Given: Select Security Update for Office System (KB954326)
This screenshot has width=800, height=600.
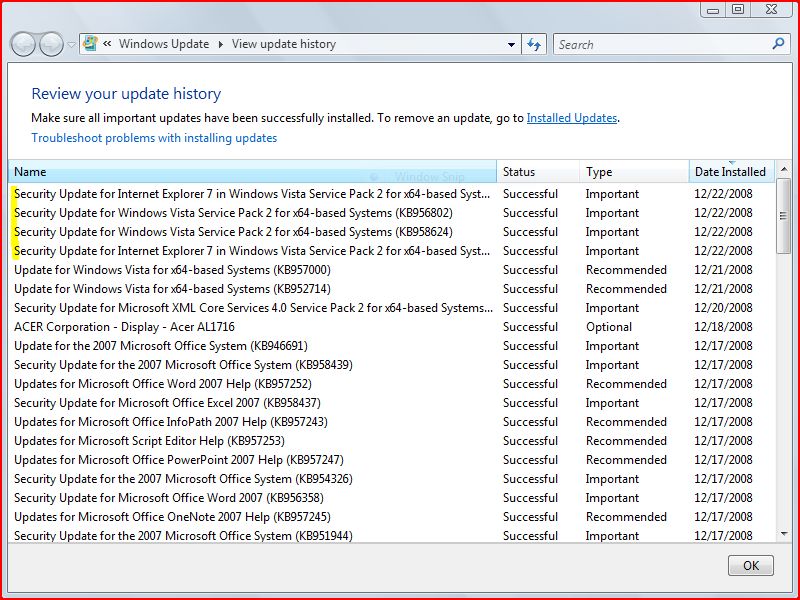Looking at the screenshot, I should 392,479.
